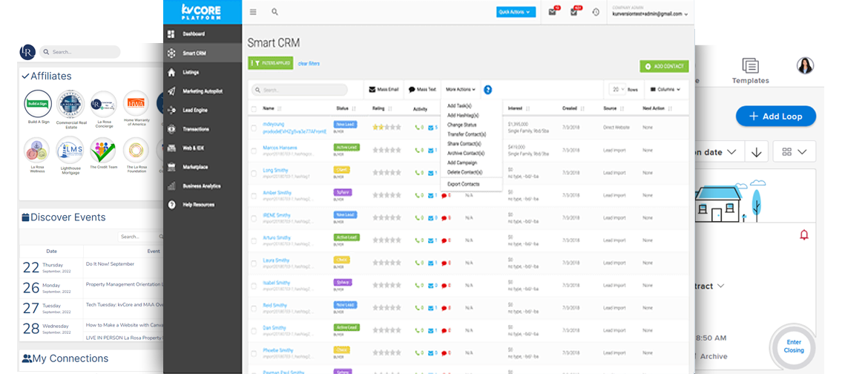
Task: Open The Credit Team affiliate
Action: (x=104, y=151)
